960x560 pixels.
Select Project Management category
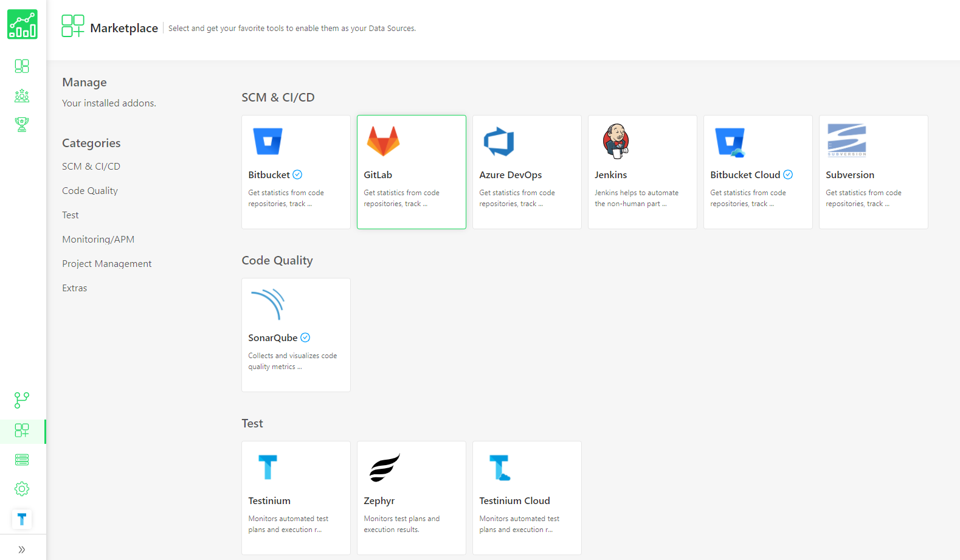[x=107, y=263]
